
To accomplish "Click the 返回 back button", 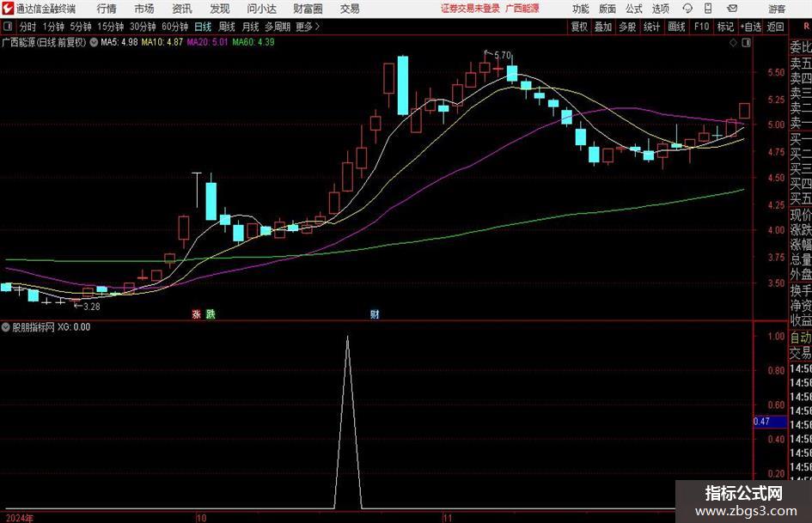I will point(775,27).
